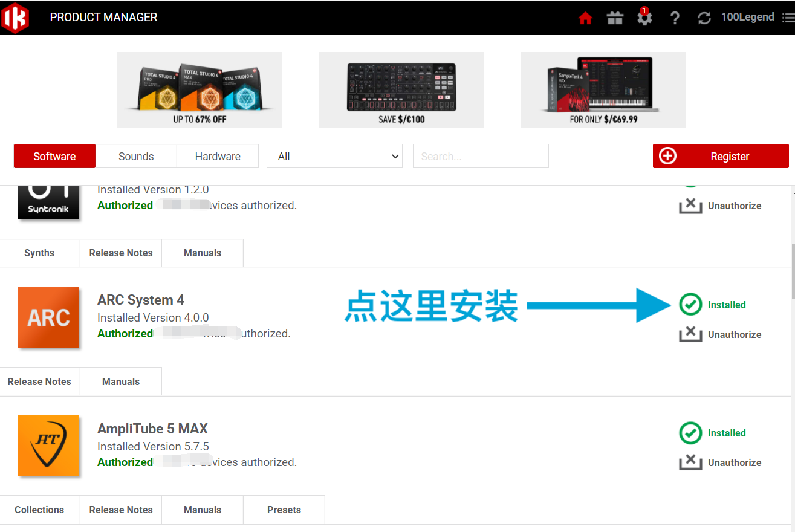Open the help question mark icon
Viewport: 795px width, 532px height.
pos(675,18)
